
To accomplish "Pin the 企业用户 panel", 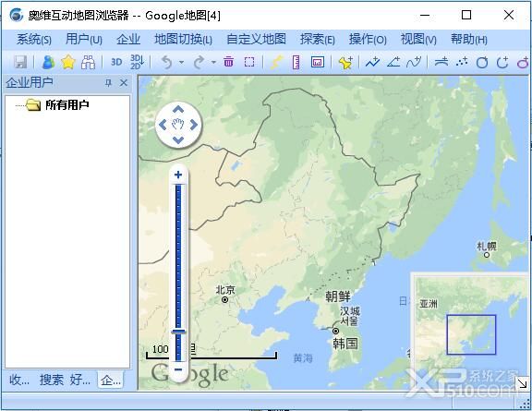I will tap(108, 82).
